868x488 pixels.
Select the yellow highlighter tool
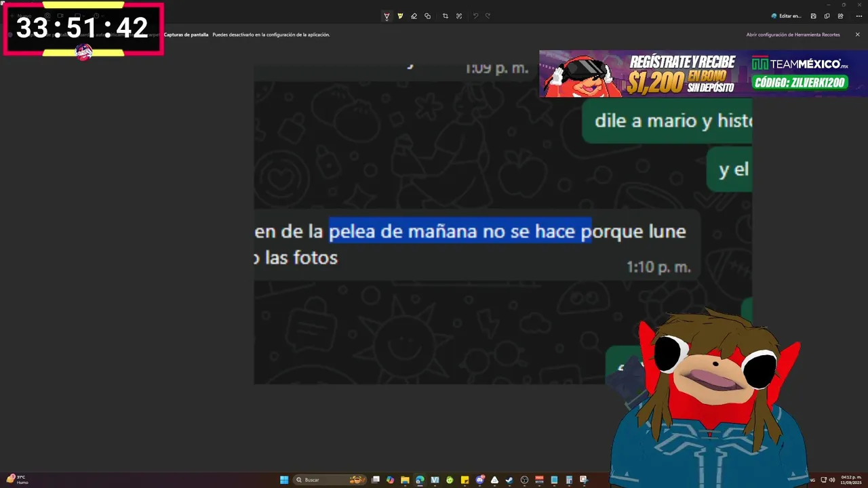click(400, 16)
